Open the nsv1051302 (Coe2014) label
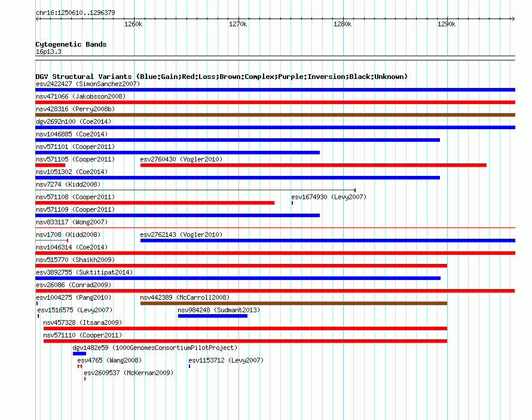The width and height of the screenshot is (532, 420). click(x=72, y=172)
